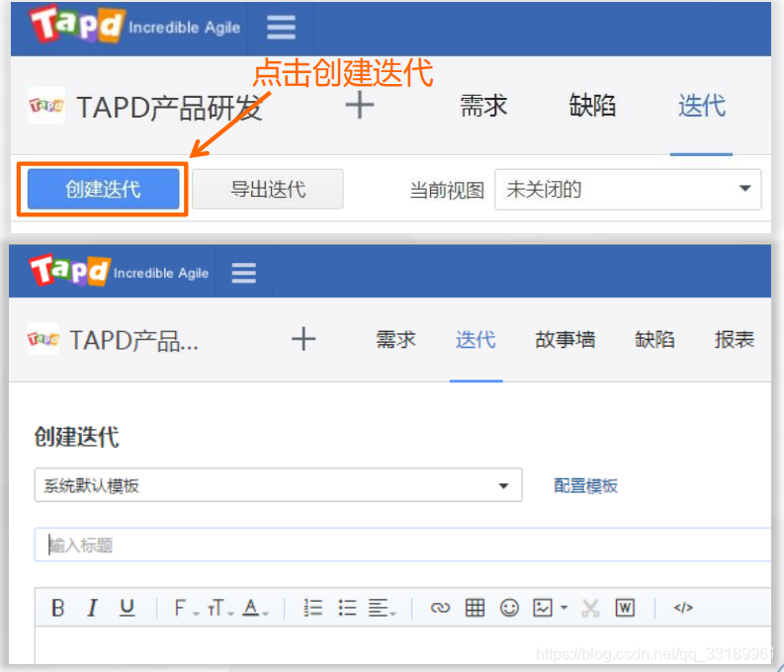The image size is (784, 672).
Task: Click project avatar beside TAPD产品研发
Action: click(46, 106)
